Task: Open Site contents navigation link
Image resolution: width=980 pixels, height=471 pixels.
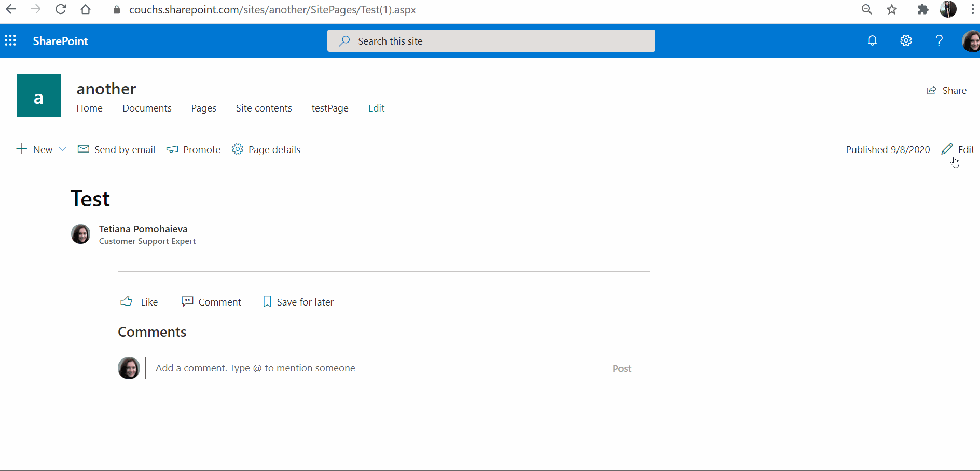Action: tap(264, 108)
